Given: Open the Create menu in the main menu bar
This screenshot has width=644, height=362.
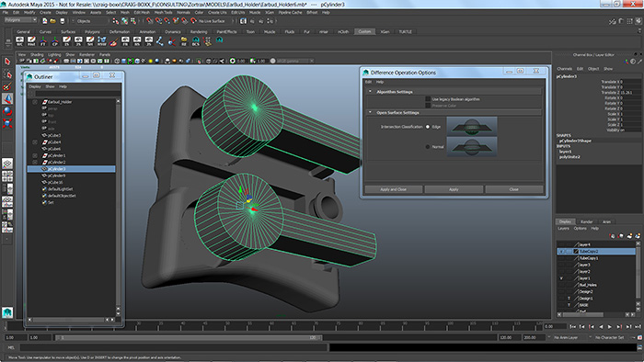Looking at the screenshot, I should click(46, 12).
